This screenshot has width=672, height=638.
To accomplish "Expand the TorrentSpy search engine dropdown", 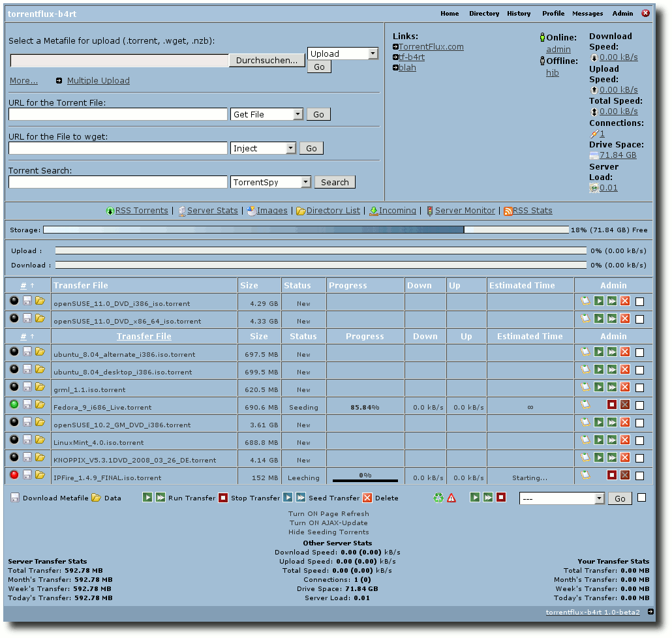I will 270,182.
